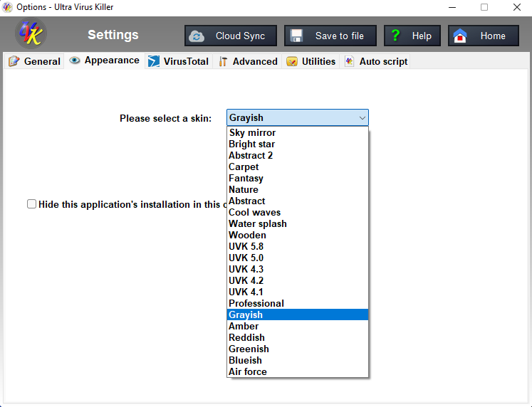The image size is (532, 407).
Task: Toggle the Hide this application's installation checkbox
Action: 31,204
